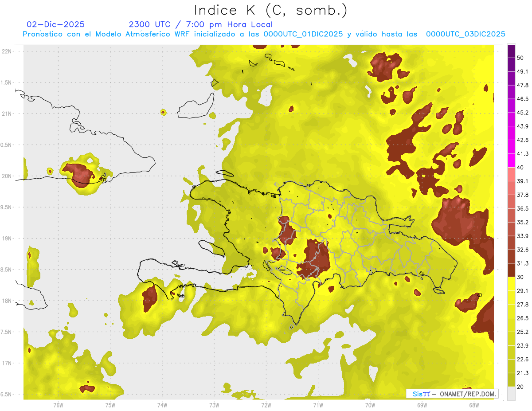This screenshot has width=532, height=411.
Task: Click the colorbar value "31.3"
Action: tap(523, 263)
